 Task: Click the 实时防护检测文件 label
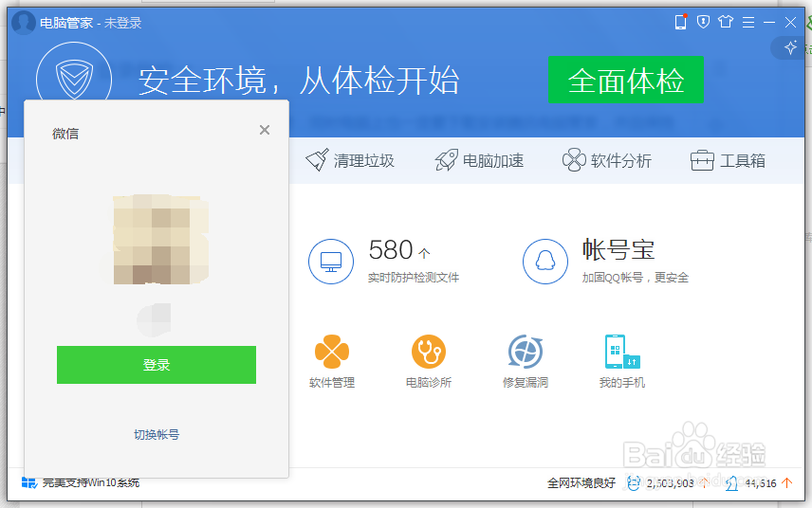pos(414,278)
